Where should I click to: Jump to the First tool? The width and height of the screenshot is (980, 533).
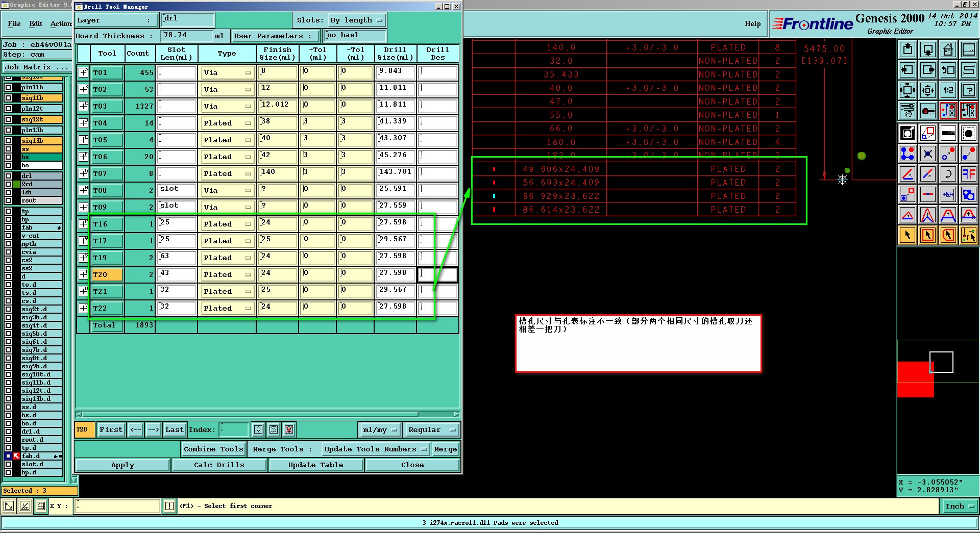pyautogui.click(x=111, y=430)
